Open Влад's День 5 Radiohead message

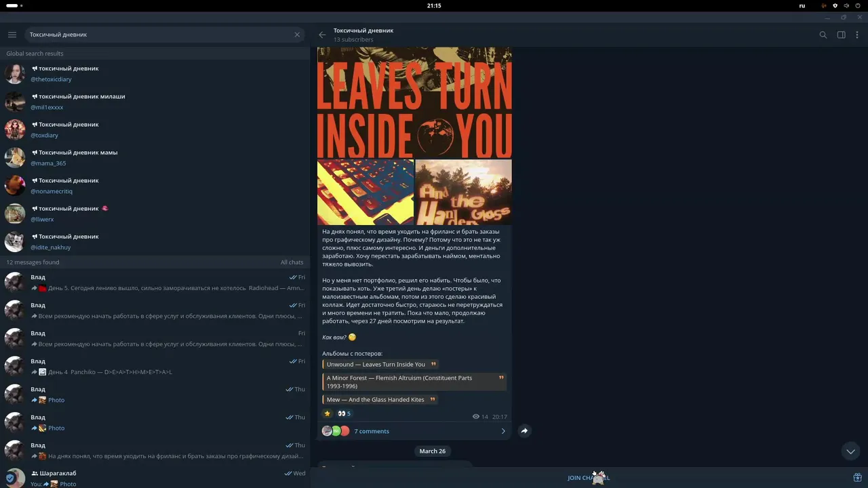(155, 283)
